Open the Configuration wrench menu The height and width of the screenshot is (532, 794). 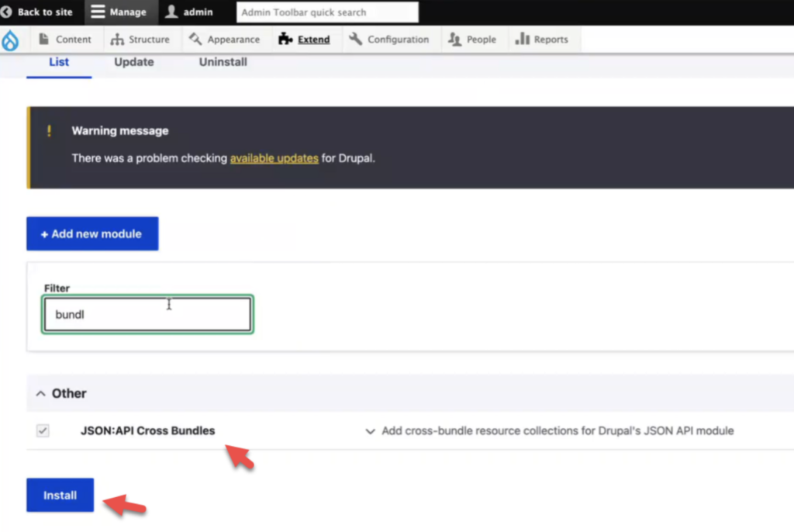tap(356, 39)
